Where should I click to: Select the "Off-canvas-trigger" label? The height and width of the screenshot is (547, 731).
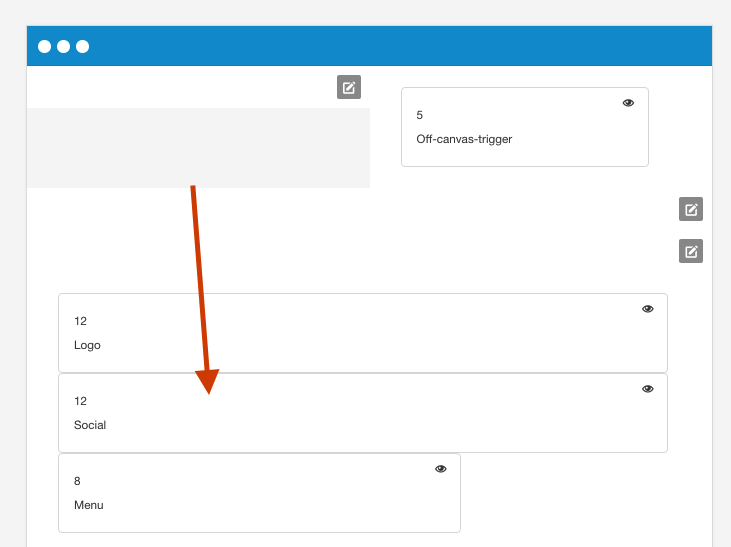point(464,139)
